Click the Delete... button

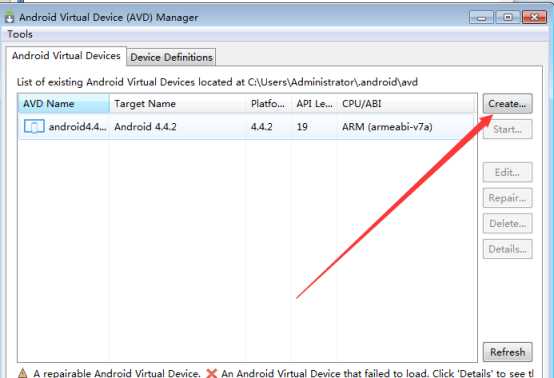[507, 224]
